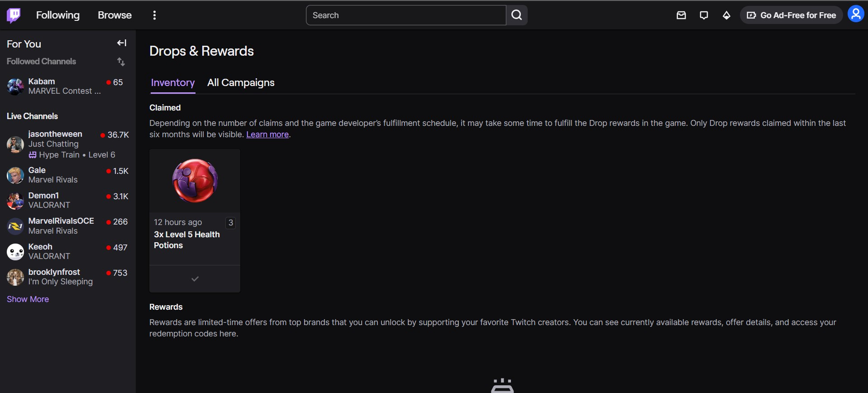Click the 3x Level 5 Health Potions title
The width and height of the screenshot is (868, 393).
(187, 240)
